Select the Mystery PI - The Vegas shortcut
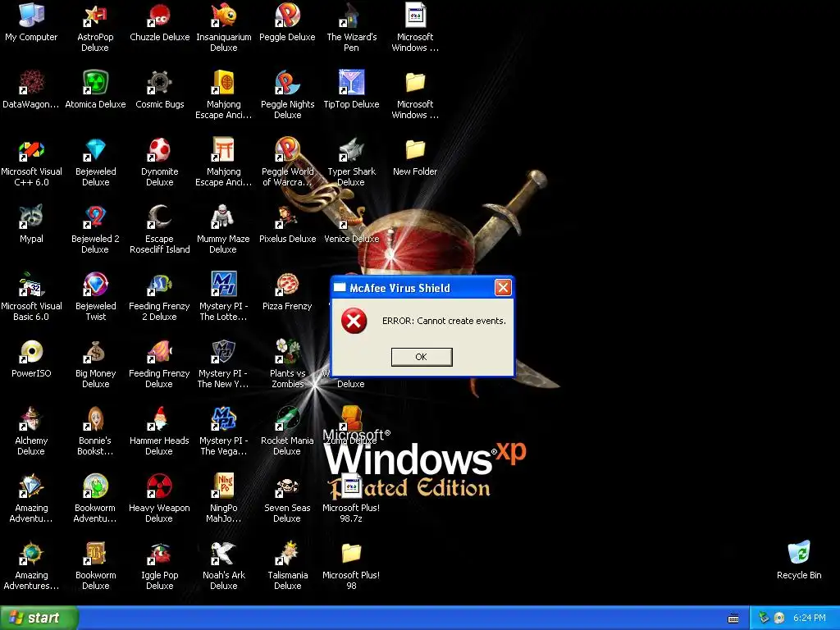 tap(223, 419)
